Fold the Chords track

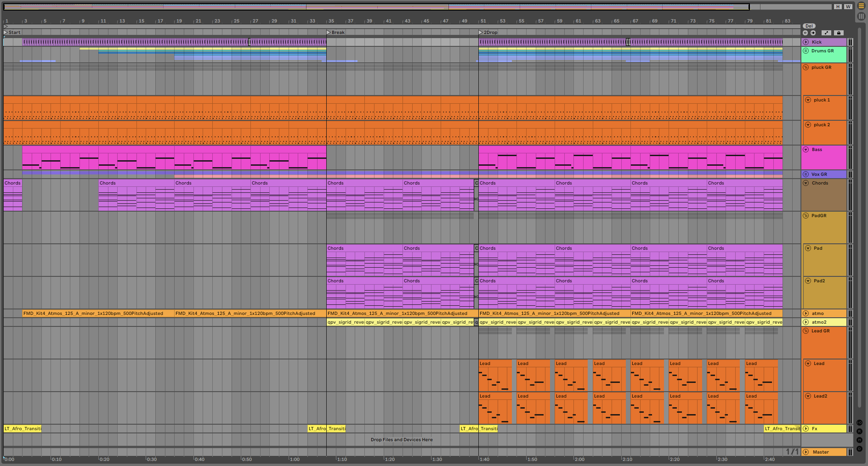806,183
